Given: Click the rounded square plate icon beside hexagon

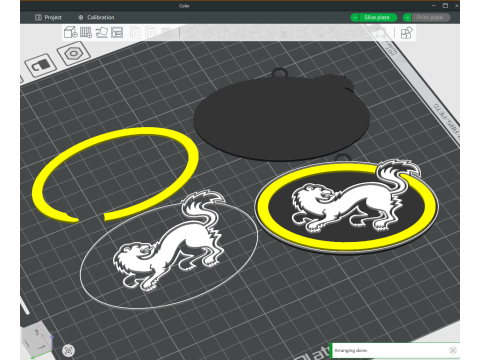Looking at the screenshot, I should coord(41,65).
